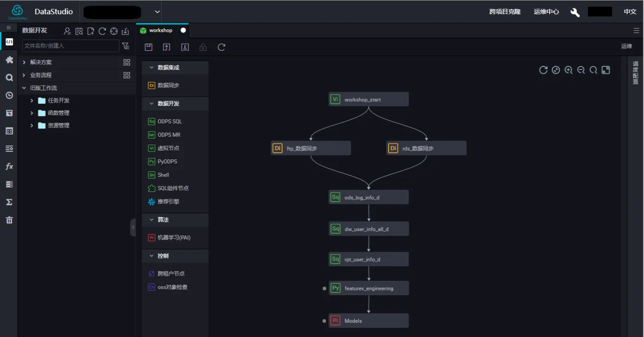Click the new file icon beside 数据开发
The image size is (644, 337).
[x=91, y=31]
